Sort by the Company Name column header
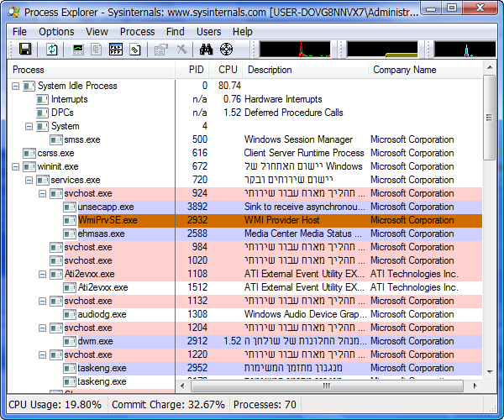The height and width of the screenshot is (420, 504). 425,70
